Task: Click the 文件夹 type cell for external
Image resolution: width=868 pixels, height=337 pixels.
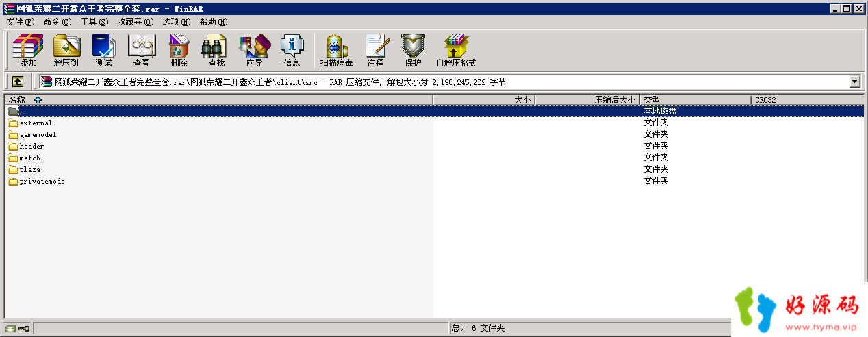Action: coord(656,123)
